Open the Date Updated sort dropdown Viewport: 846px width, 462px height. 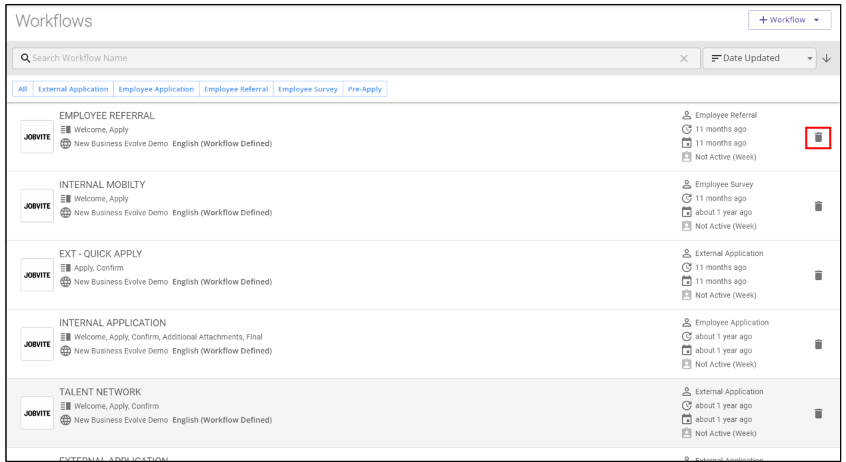[762, 58]
